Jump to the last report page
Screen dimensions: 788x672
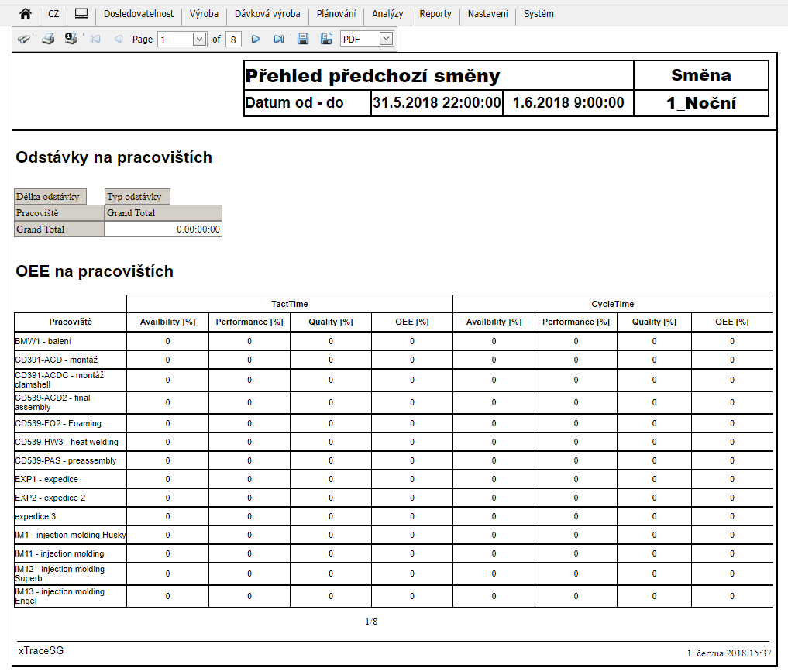(279, 39)
